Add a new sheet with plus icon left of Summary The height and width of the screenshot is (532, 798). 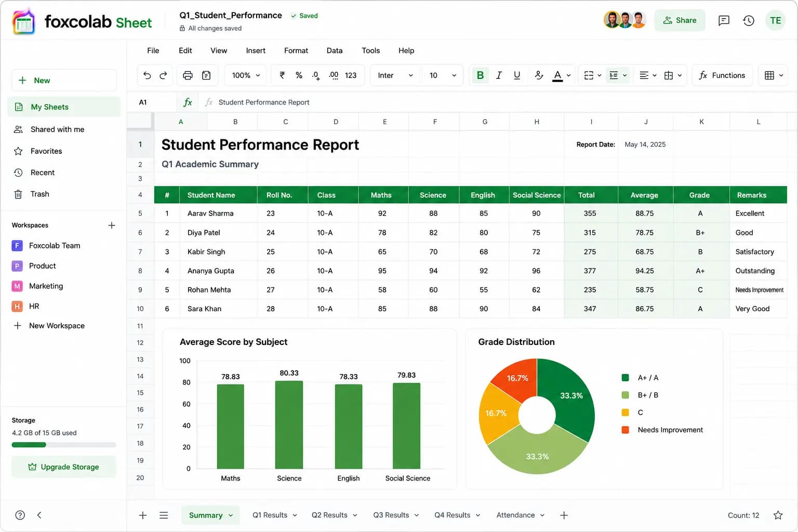pyautogui.click(x=143, y=515)
